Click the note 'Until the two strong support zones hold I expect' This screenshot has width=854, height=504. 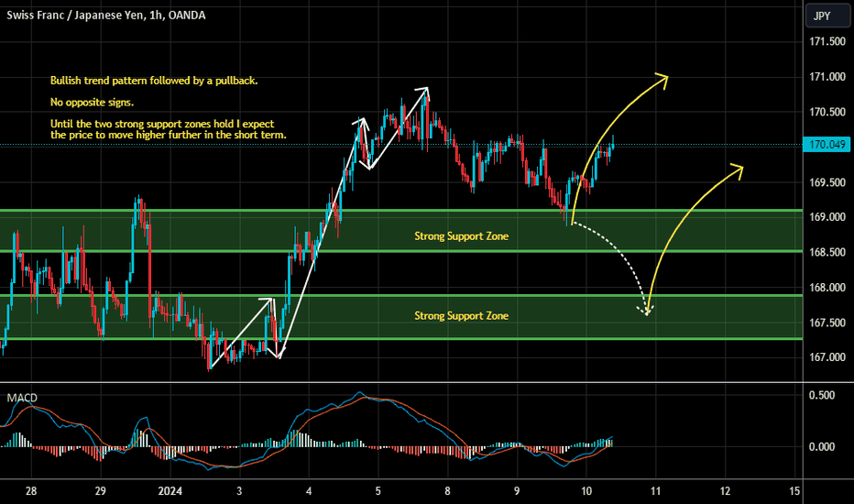(x=162, y=124)
